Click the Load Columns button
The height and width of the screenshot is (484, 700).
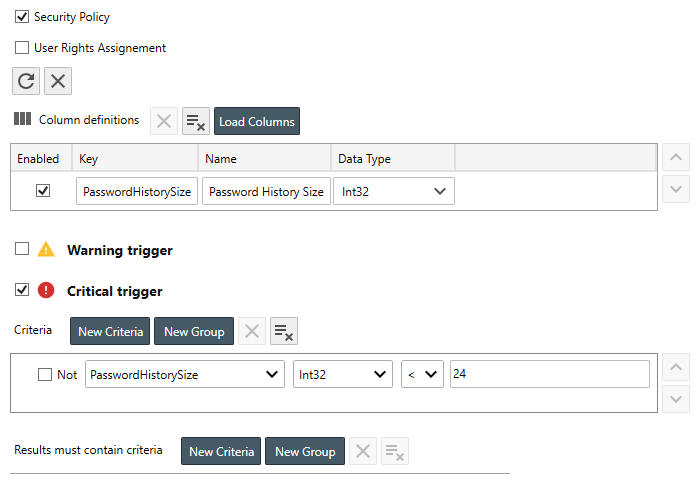coord(257,121)
